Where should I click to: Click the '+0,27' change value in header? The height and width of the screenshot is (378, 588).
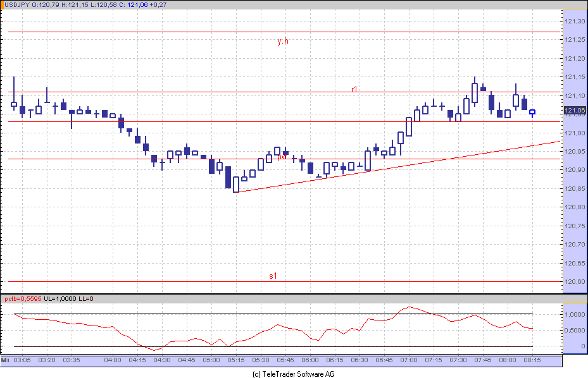158,5
